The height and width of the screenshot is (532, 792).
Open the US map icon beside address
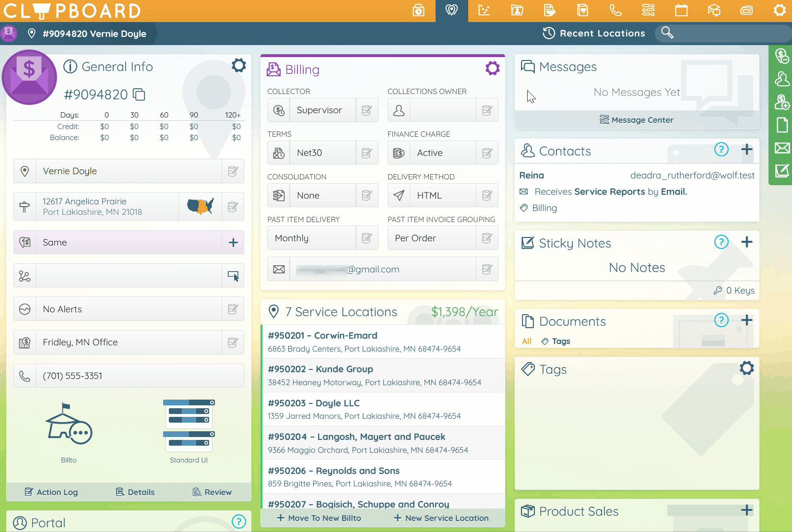coord(201,207)
